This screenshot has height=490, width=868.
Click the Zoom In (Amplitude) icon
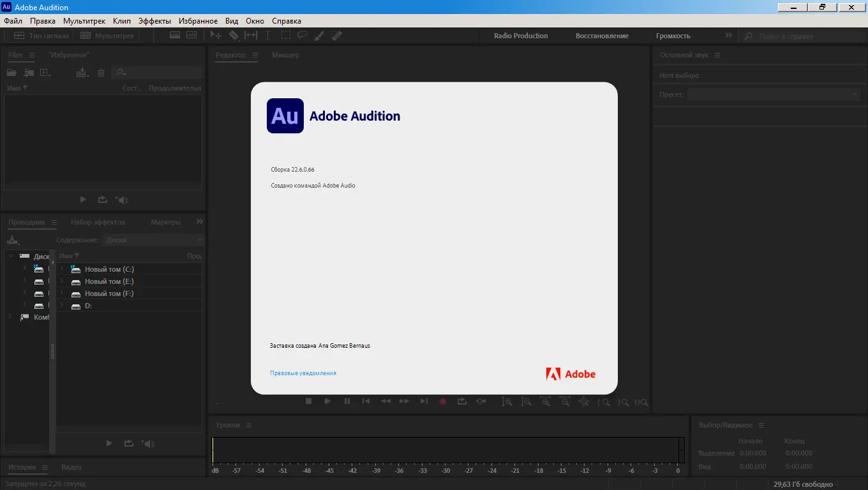pyautogui.click(x=507, y=402)
